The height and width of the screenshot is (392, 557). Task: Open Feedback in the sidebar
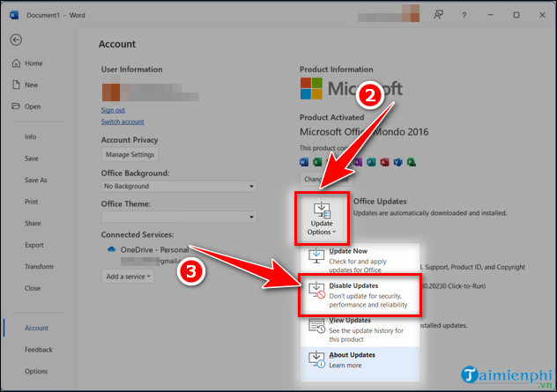click(39, 350)
